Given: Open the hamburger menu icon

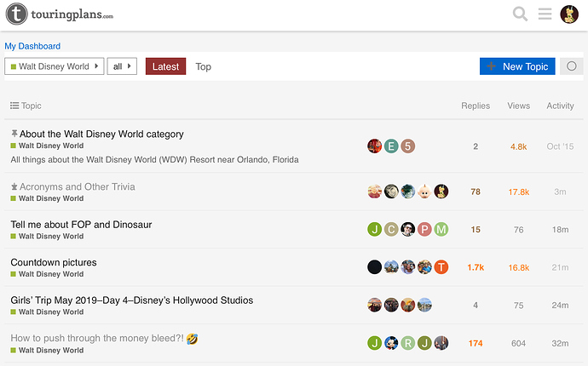Looking at the screenshot, I should pyautogui.click(x=545, y=14).
